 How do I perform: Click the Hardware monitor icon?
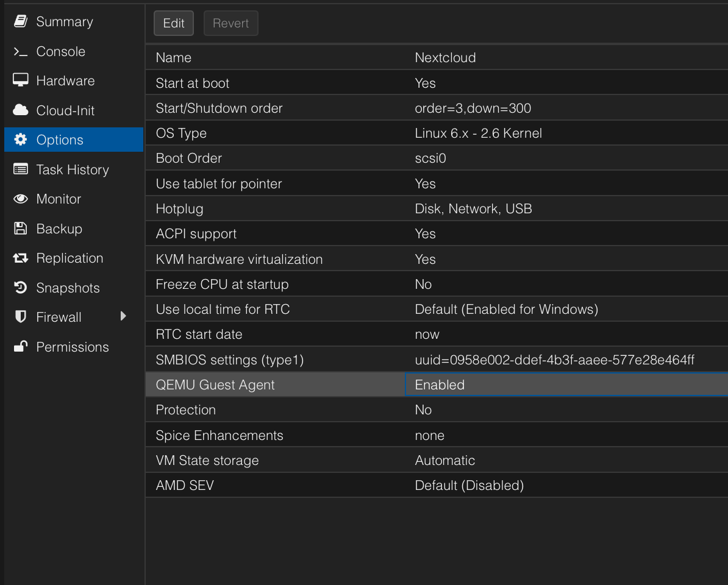(x=21, y=80)
